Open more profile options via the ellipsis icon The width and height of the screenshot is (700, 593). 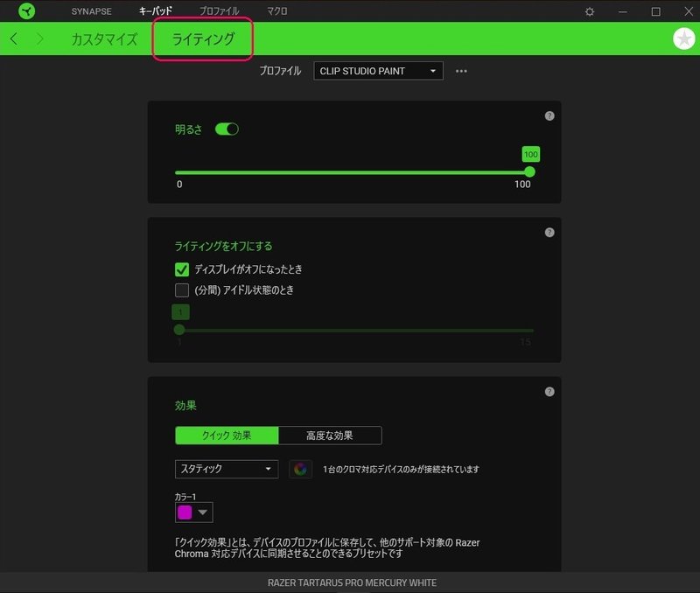click(x=461, y=71)
